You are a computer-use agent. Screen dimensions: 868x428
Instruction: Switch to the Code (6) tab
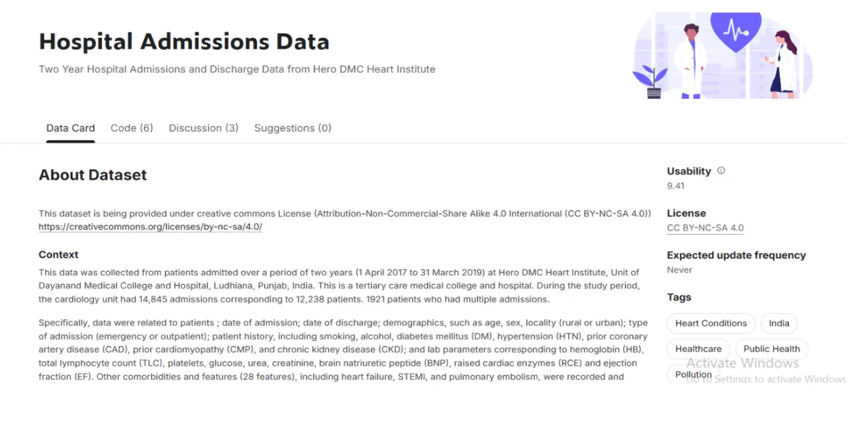pyautogui.click(x=131, y=128)
